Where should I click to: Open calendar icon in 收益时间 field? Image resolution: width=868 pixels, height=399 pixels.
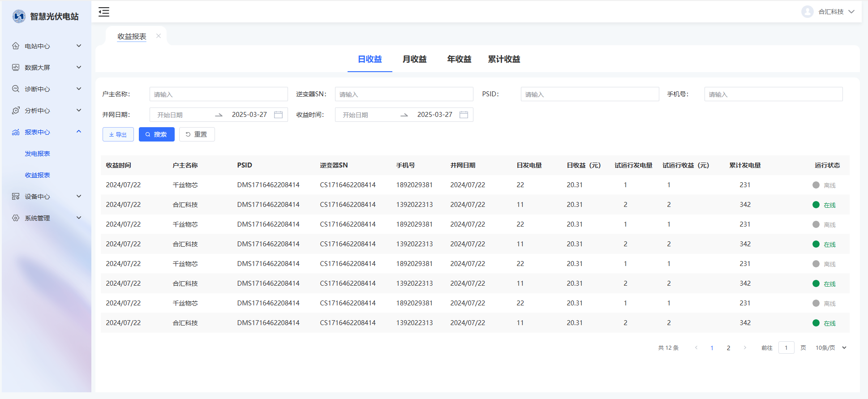(x=464, y=115)
